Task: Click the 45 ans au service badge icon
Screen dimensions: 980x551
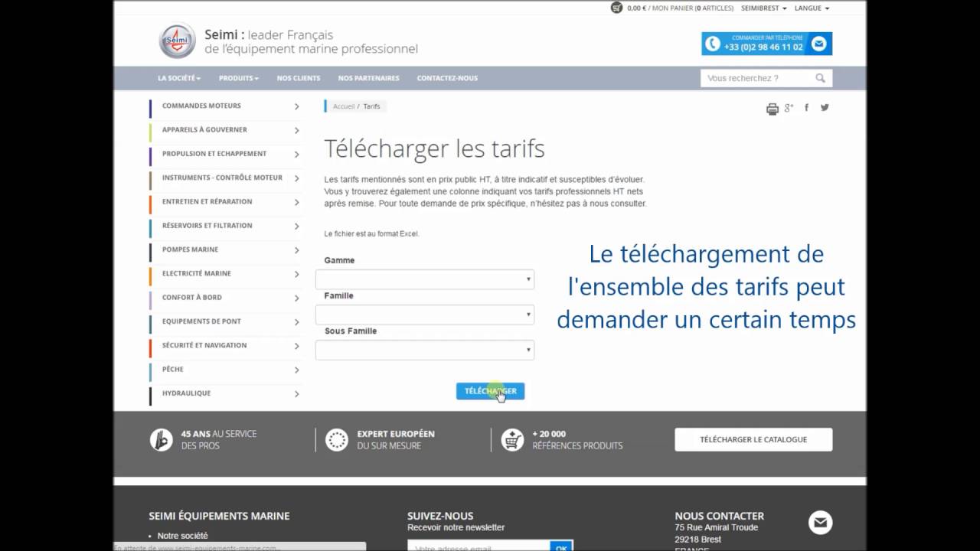Action: pyautogui.click(x=161, y=440)
